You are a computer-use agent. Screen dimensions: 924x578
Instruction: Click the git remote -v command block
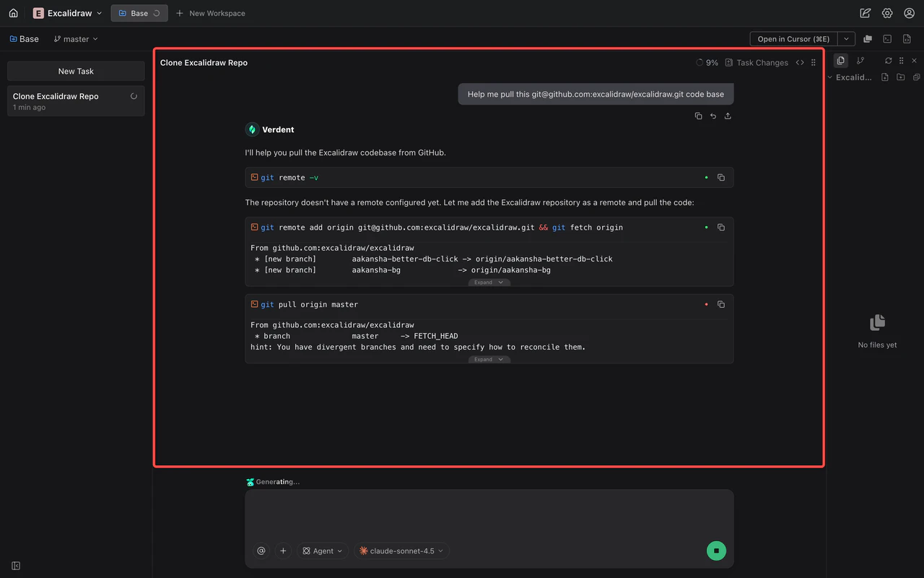click(489, 178)
